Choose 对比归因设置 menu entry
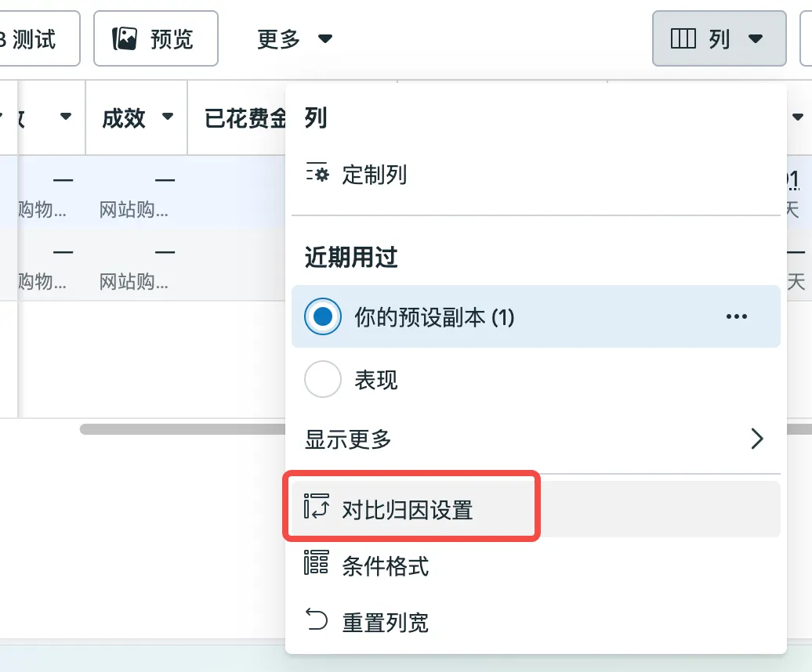812x672 pixels. (x=536, y=508)
